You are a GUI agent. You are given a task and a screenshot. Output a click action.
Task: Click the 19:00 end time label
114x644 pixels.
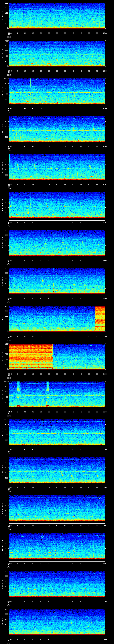coord(105,184)
